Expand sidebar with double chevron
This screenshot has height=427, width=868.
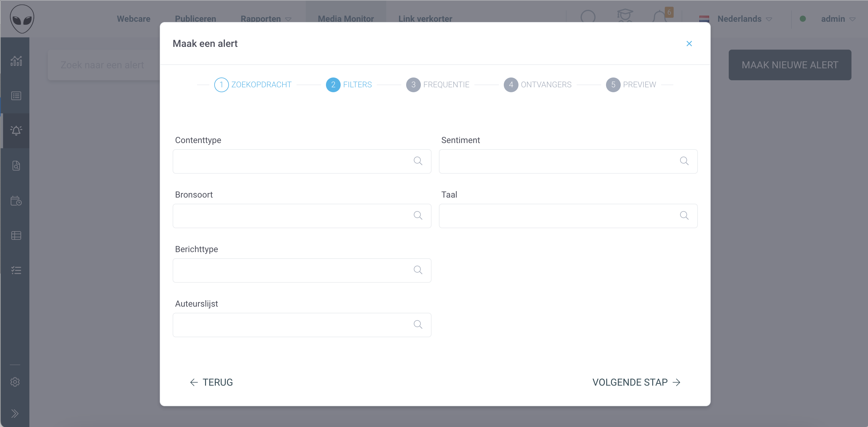pos(15,414)
